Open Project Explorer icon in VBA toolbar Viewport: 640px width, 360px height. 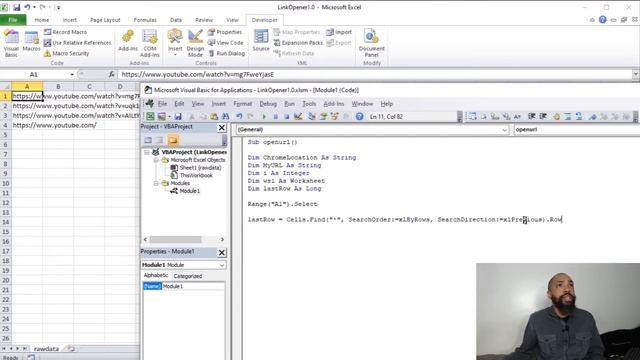(312, 116)
